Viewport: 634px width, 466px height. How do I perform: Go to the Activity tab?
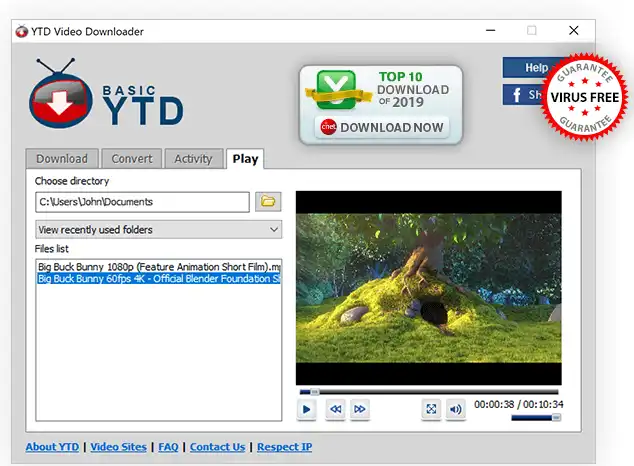coord(193,159)
